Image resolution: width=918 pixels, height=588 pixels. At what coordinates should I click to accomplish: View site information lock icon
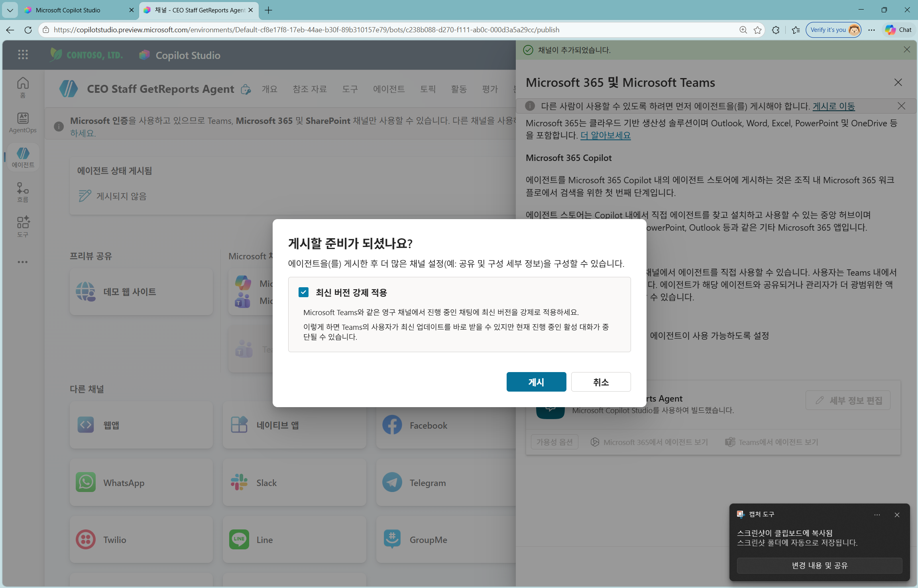tap(46, 30)
